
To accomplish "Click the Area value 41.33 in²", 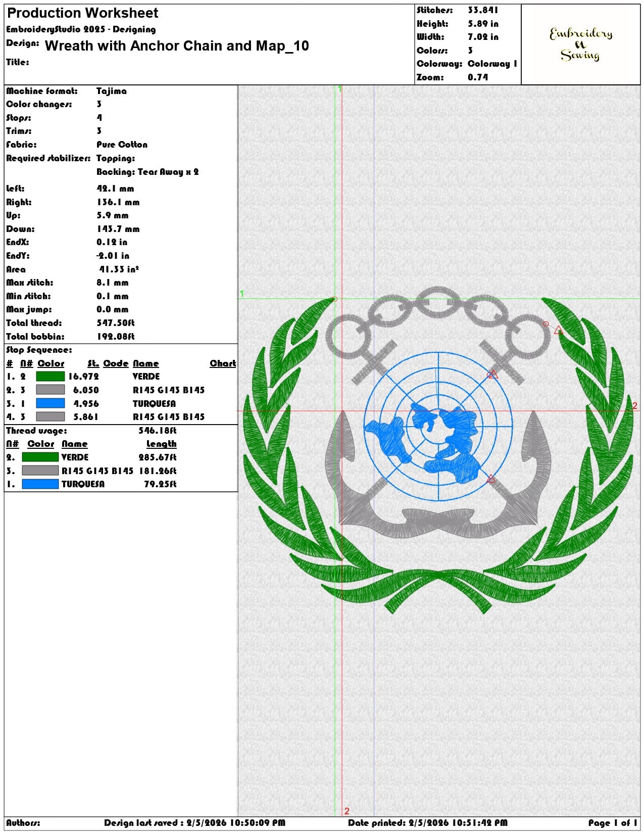I will pyautogui.click(x=119, y=269).
